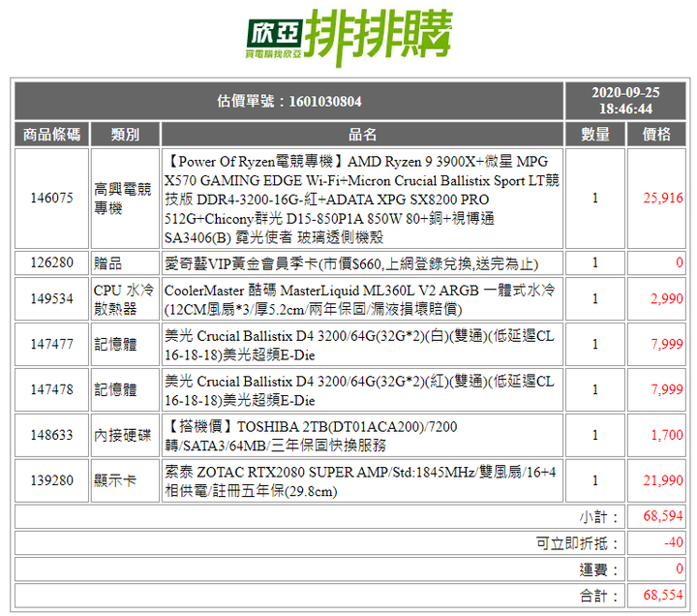Click the subtotal value 68,594
The image size is (697, 616).
tap(663, 516)
